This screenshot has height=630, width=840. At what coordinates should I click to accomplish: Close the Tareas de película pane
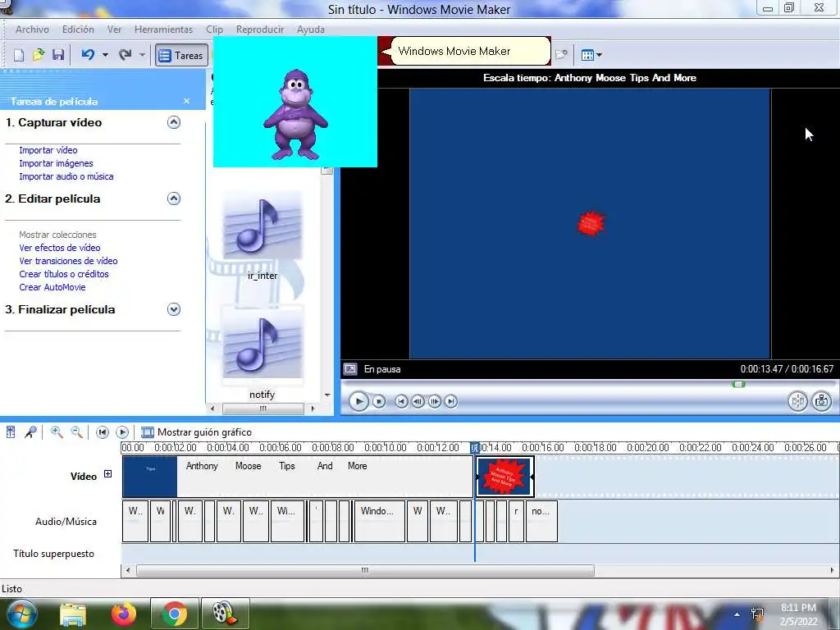(186, 101)
